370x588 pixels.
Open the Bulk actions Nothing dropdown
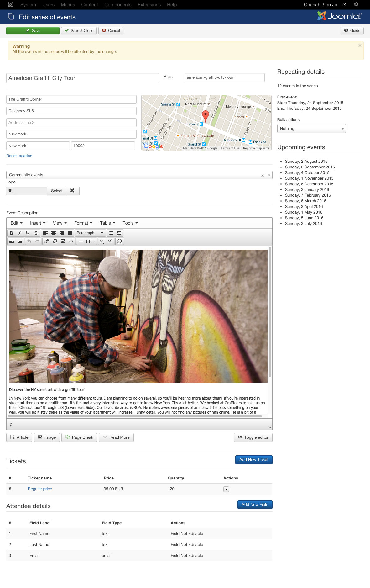click(x=311, y=129)
